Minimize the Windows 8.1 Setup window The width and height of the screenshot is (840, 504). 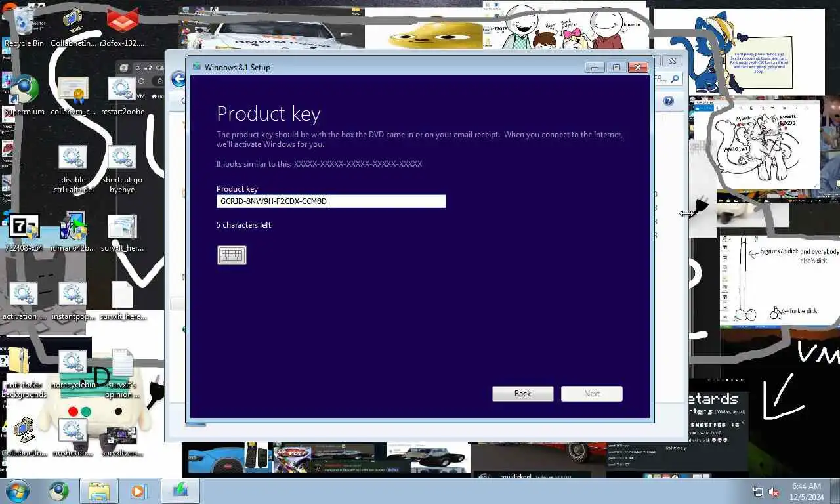point(595,67)
